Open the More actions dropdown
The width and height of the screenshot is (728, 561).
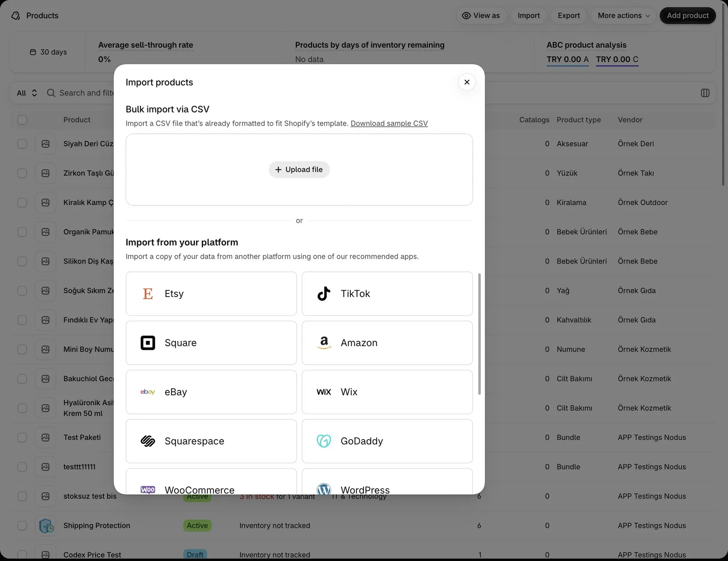click(624, 15)
